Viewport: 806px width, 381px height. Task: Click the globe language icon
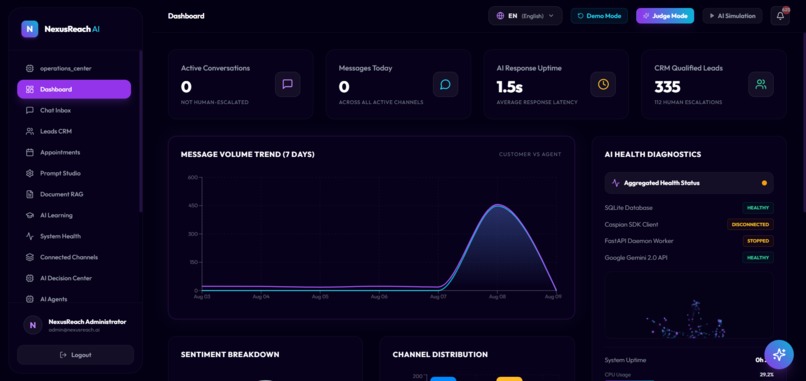click(x=500, y=16)
